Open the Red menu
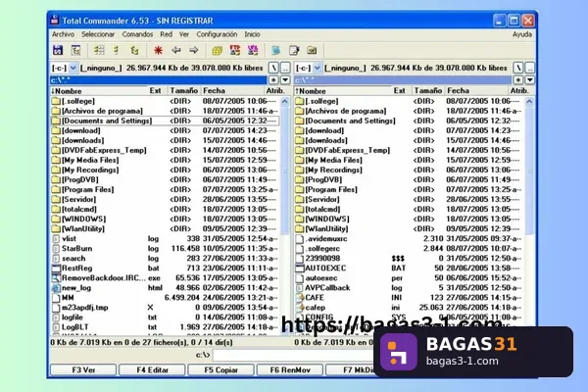This screenshot has width=588, height=392. click(x=167, y=34)
